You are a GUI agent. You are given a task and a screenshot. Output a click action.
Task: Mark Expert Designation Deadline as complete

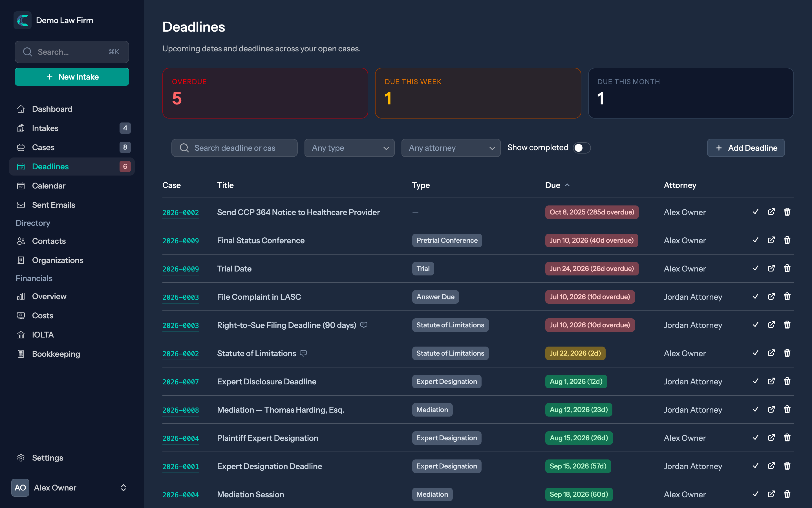pos(755,466)
